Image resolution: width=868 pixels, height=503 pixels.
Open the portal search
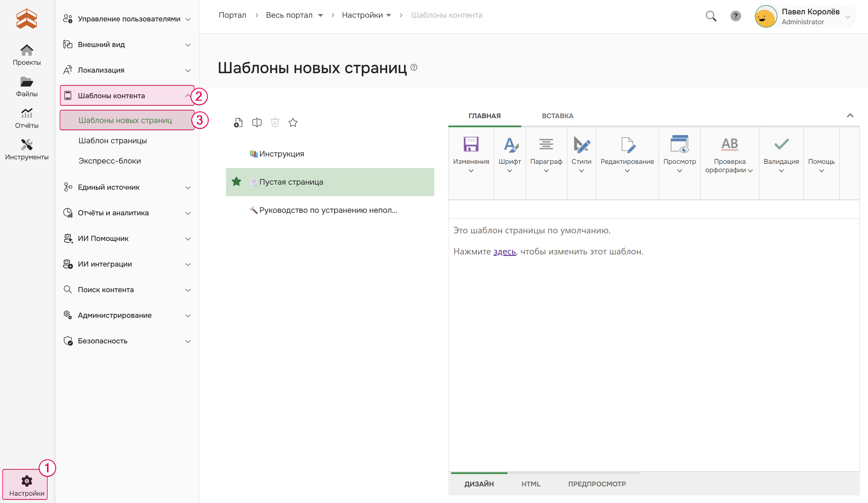click(x=711, y=16)
